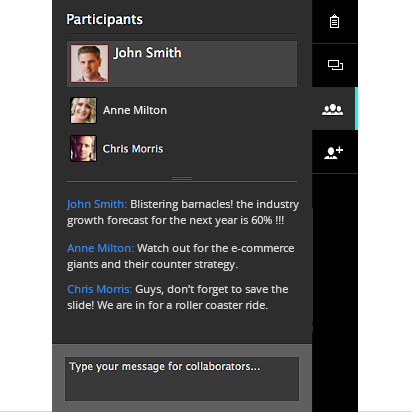
Task: Click Anne Milton's e-commerce message text
Action: click(181, 256)
